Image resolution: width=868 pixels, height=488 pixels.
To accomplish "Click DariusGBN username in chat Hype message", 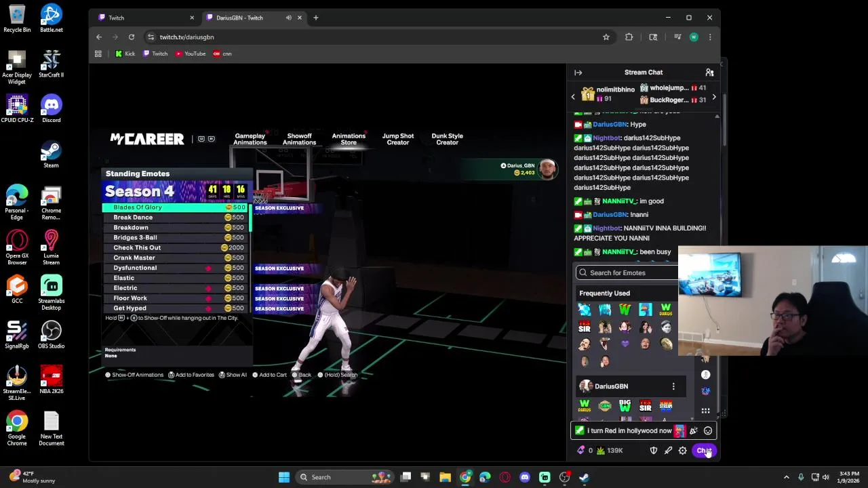I will click(x=610, y=125).
